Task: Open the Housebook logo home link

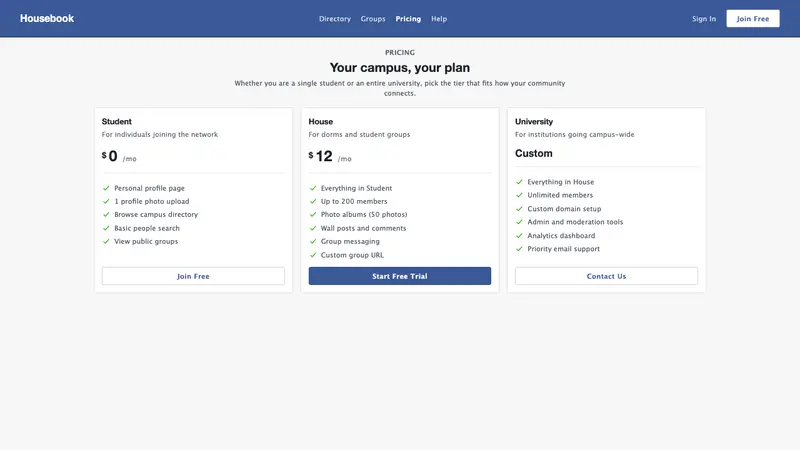Action: [47, 18]
